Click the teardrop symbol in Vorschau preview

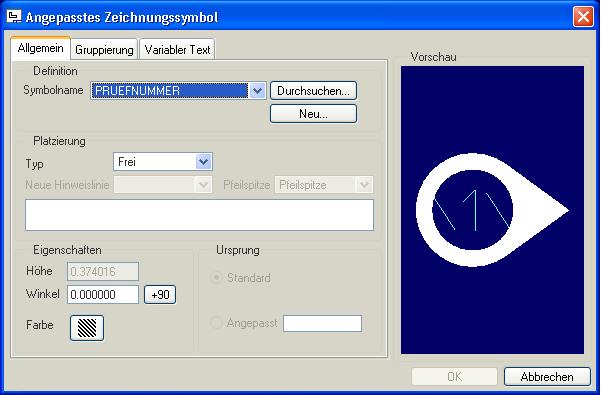point(492,210)
